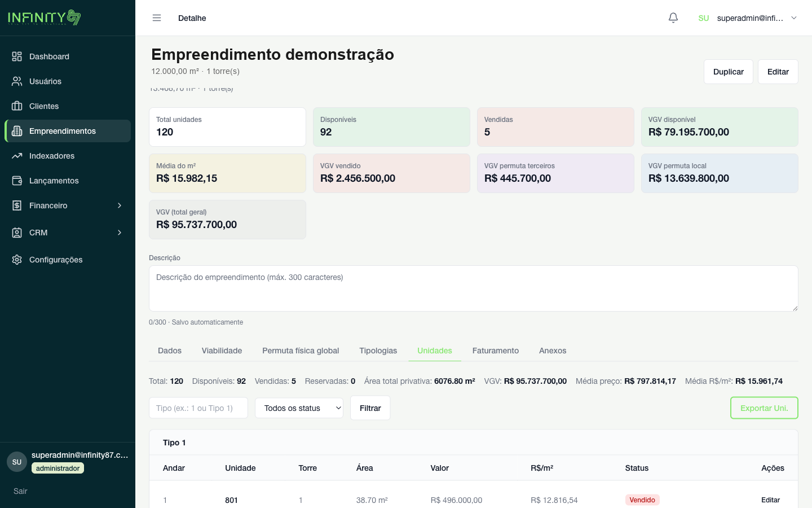Open the Permuta física global tab
The width and height of the screenshot is (812, 508).
(301, 351)
